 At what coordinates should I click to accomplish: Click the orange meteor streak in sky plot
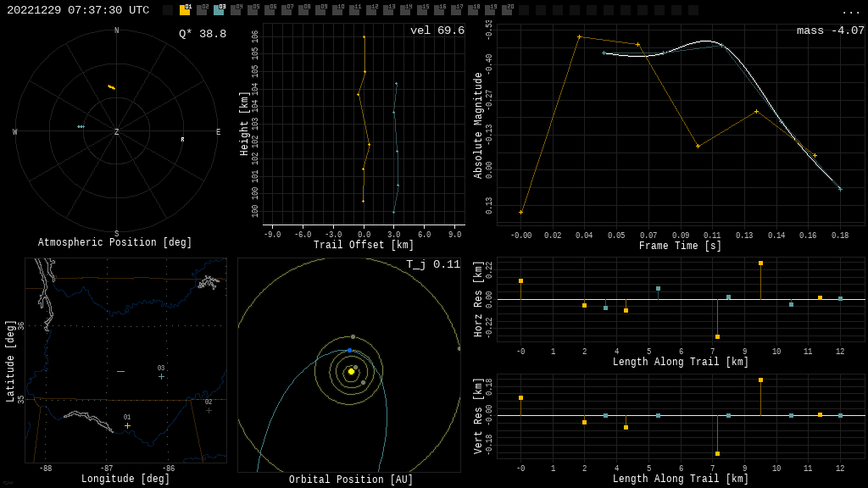[x=111, y=87]
